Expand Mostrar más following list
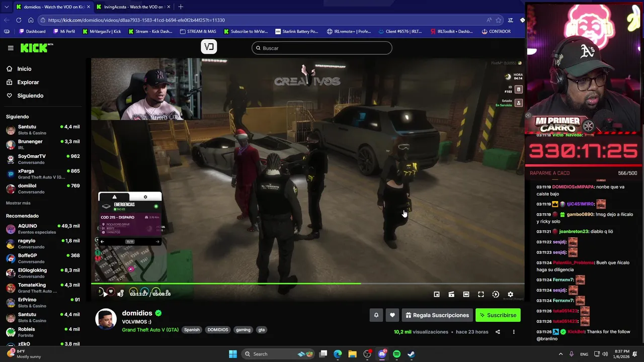The image size is (644, 362). tap(18, 203)
